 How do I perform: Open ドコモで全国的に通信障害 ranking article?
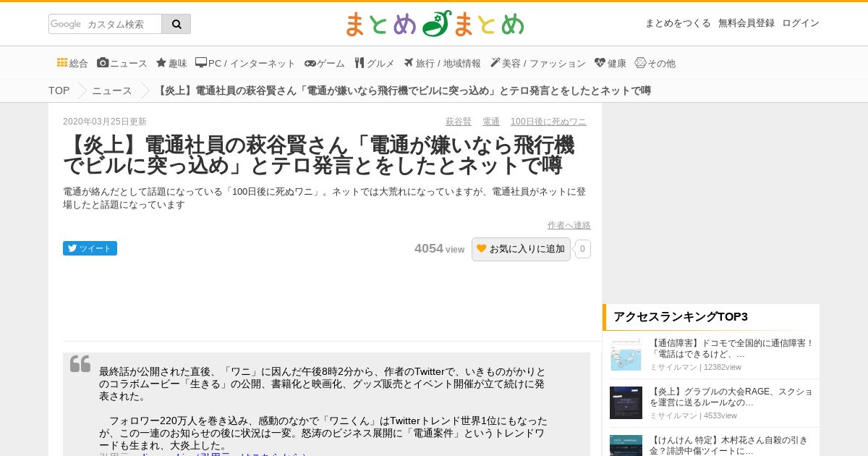(x=731, y=349)
